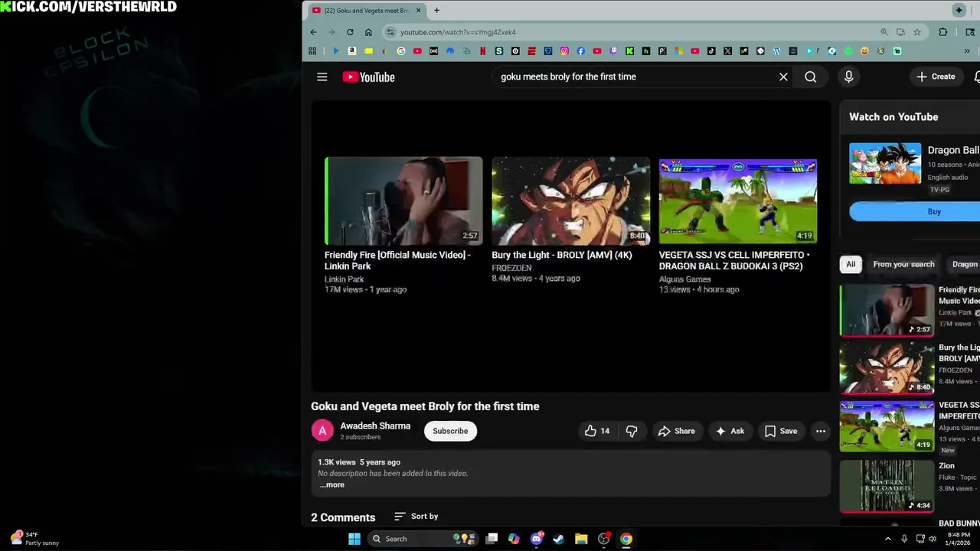Open the comments Sort by menu
Viewport: 980px width, 551px height.
tap(416, 517)
